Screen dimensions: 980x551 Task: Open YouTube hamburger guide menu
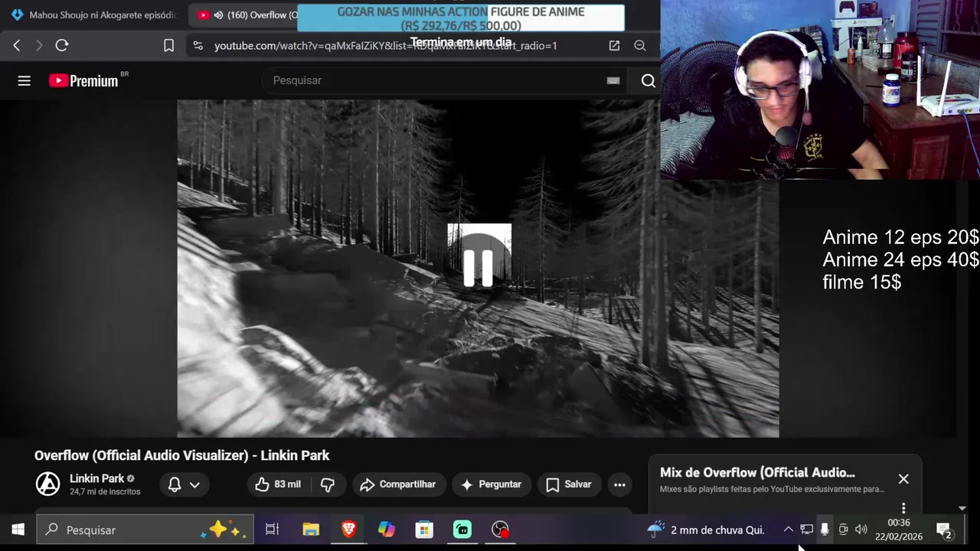pos(24,80)
